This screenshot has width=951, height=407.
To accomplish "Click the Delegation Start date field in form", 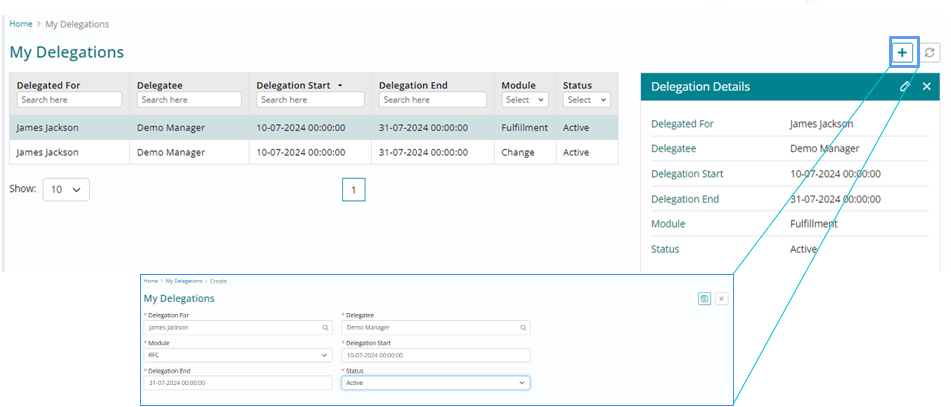I will (435, 355).
